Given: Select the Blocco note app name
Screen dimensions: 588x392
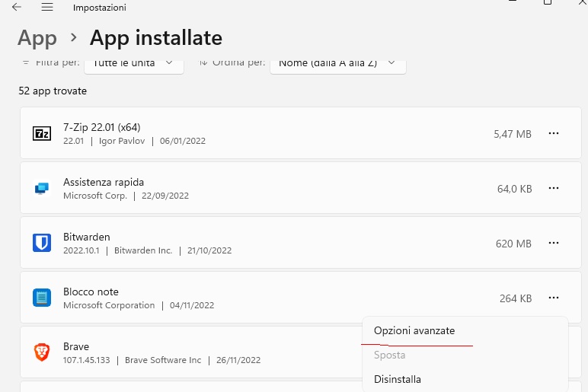Looking at the screenshot, I should (x=91, y=292).
